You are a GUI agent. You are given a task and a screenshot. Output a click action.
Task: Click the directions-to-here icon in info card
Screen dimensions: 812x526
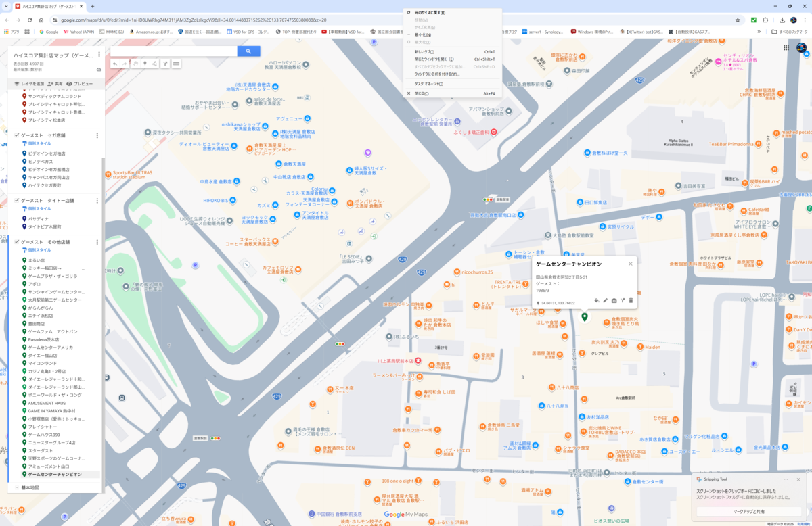pos(623,300)
